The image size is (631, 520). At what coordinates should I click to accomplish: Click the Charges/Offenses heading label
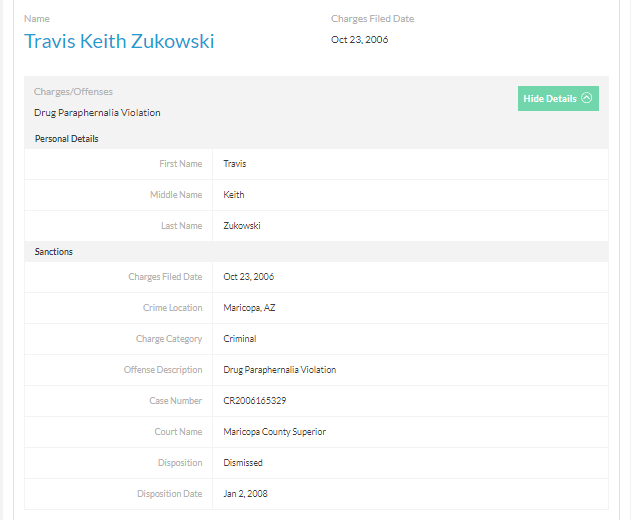[x=73, y=92]
